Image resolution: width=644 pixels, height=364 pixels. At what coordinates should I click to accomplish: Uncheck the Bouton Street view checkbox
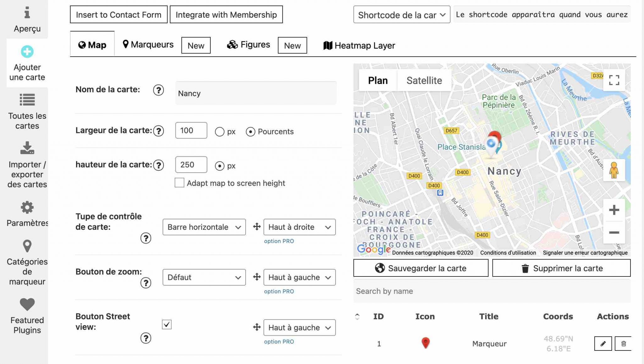[167, 324]
